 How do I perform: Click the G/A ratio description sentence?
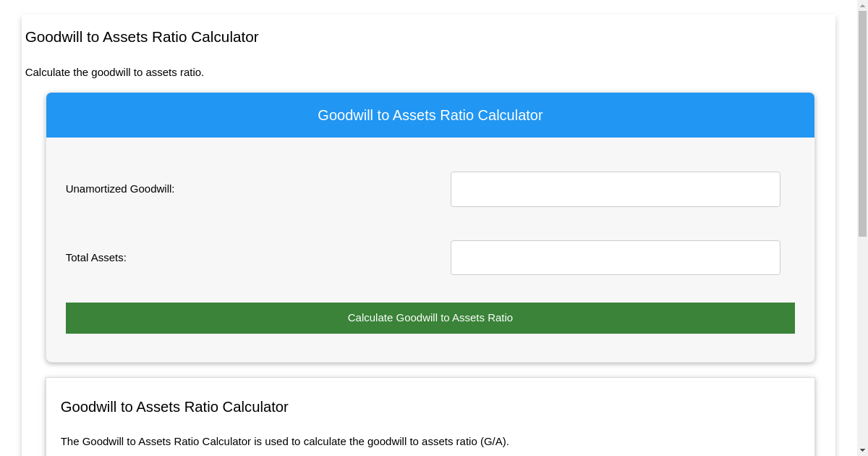click(286, 441)
